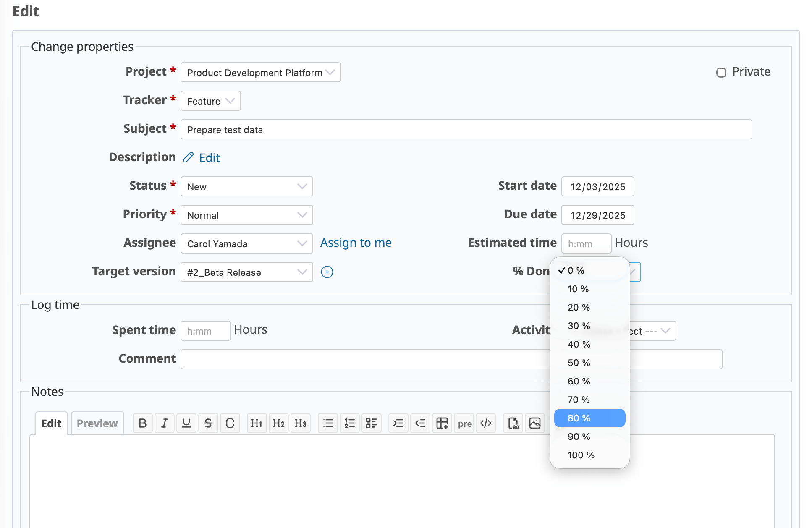Insert a table with the table icon

pyautogui.click(x=442, y=423)
